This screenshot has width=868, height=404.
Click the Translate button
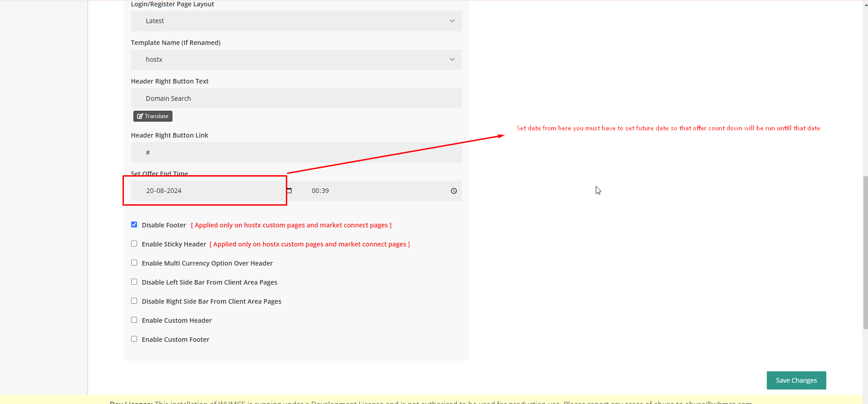click(x=153, y=116)
